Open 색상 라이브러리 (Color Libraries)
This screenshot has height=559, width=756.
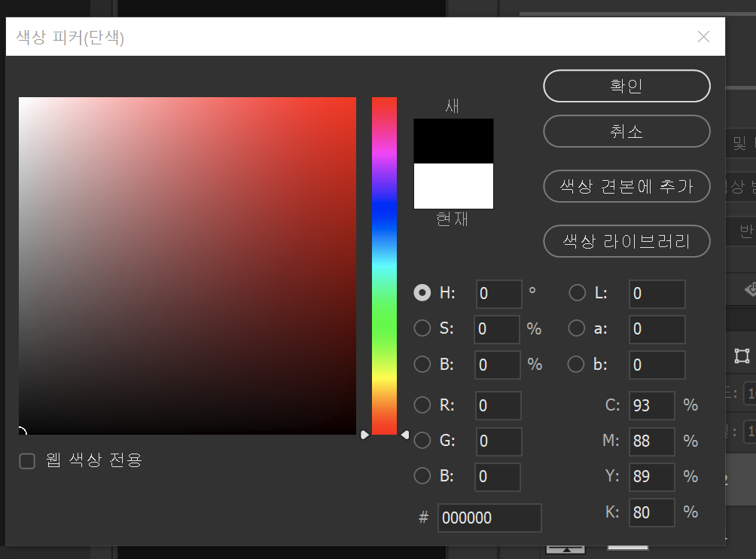pyautogui.click(x=626, y=241)
